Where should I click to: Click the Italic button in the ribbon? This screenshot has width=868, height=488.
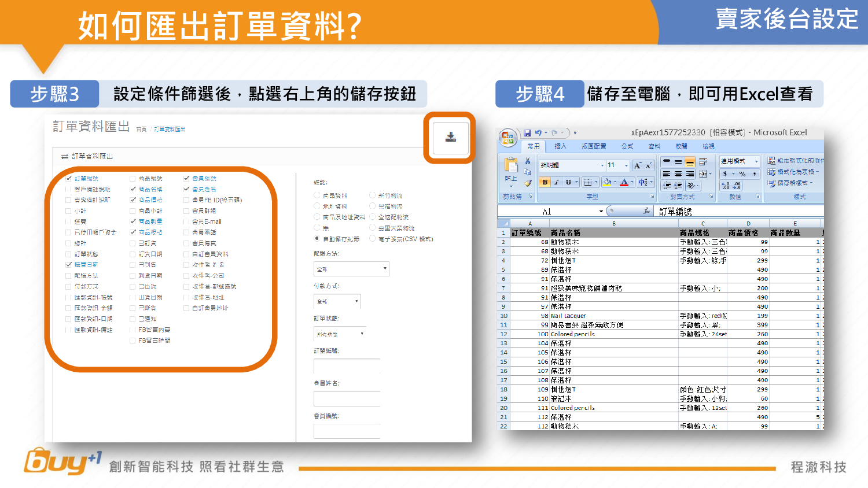557,182
